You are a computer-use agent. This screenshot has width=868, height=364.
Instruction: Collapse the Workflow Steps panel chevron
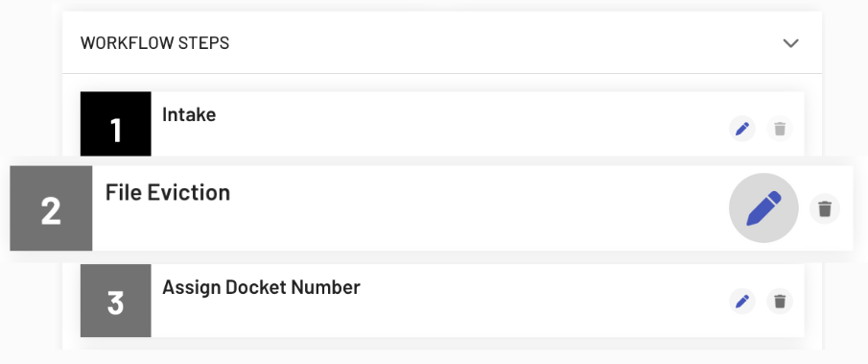click(791, 42)
